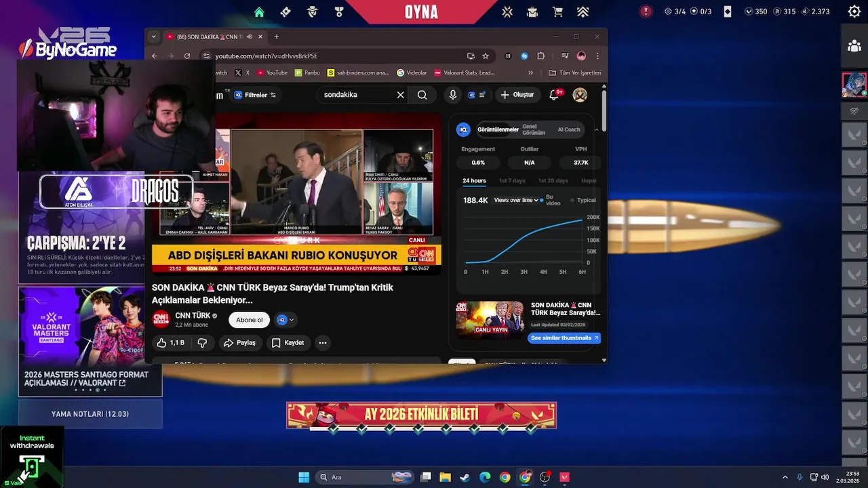Viewport: 868px width, 488px height.
Task: Open the collection icon in Valorant top bar
Action: coord(532,12)
